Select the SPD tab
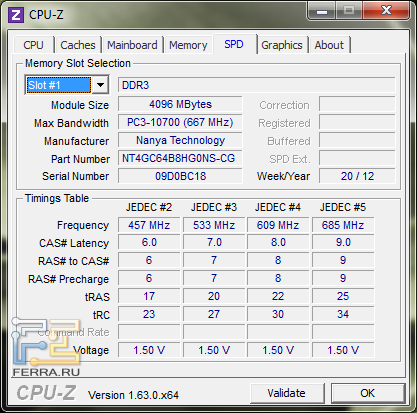 234,44
